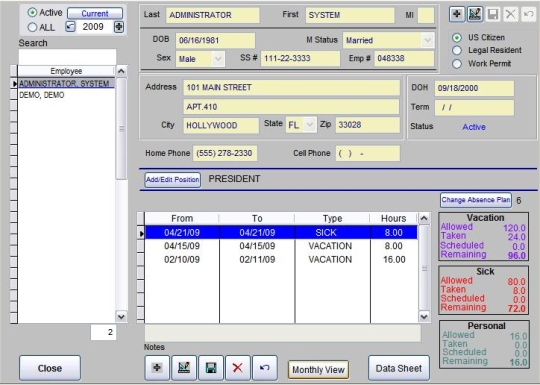The image size is (540, 385).
Task: Click the employee list scrollbar thumb
Action: (121, 128)
